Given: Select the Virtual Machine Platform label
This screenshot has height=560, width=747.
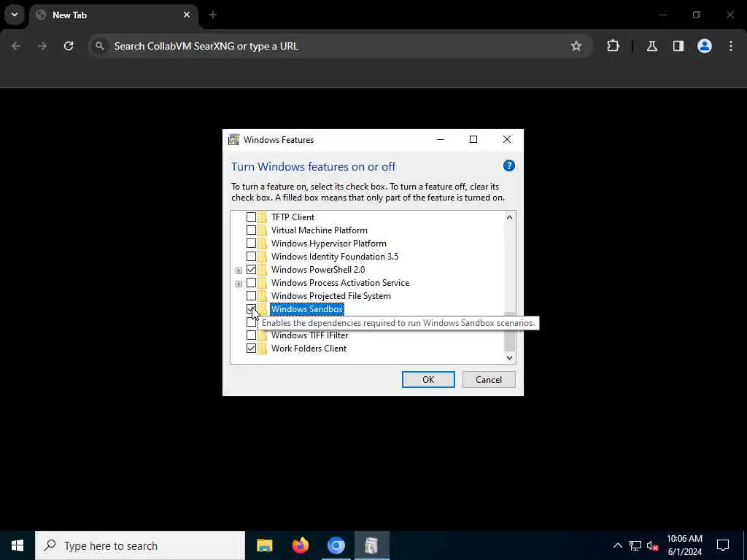Looking at the screenshot, I should (320, 230).
